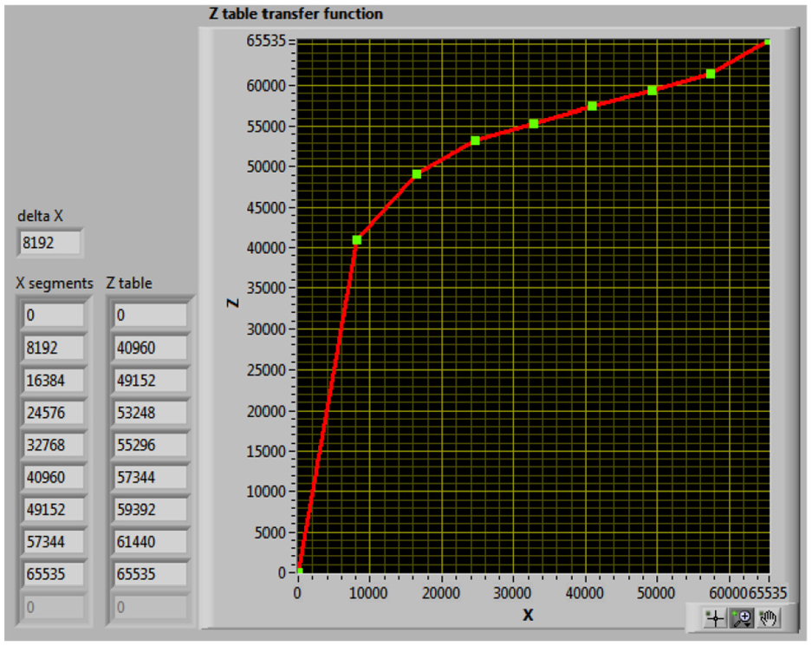The height and width of the screenshot is (646, 812).
Task: Click the greyed-out last Z table field
Action: pos(150,607)
